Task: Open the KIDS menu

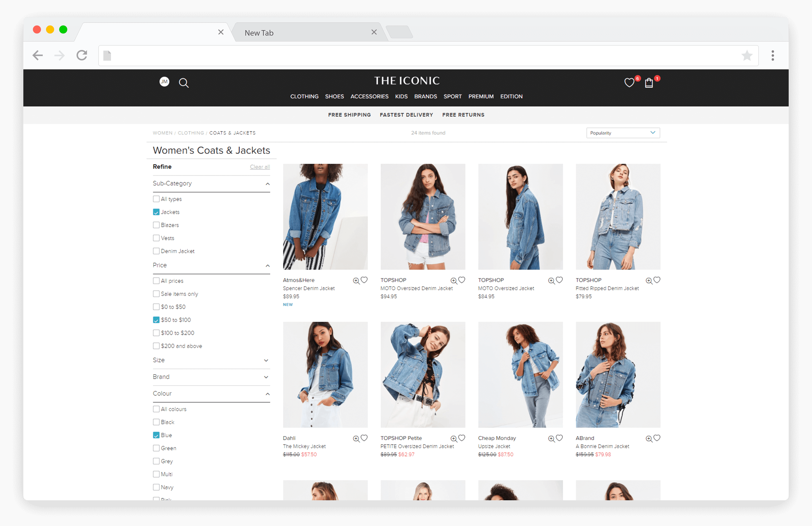Action: coord(401,97)
